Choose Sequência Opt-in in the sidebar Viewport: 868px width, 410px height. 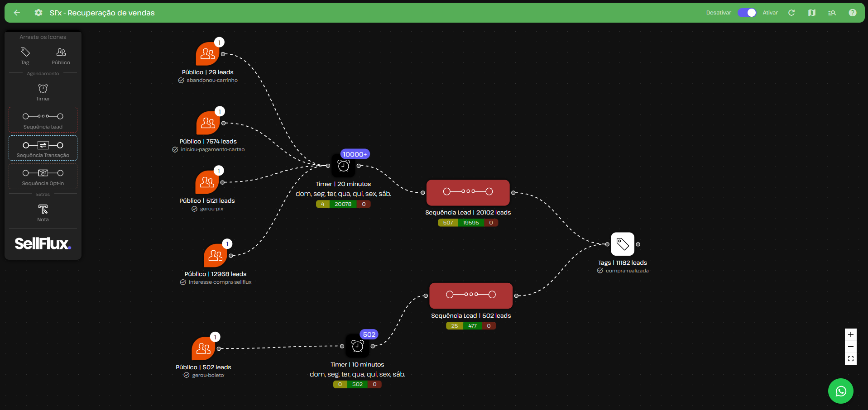coord(43,176)
